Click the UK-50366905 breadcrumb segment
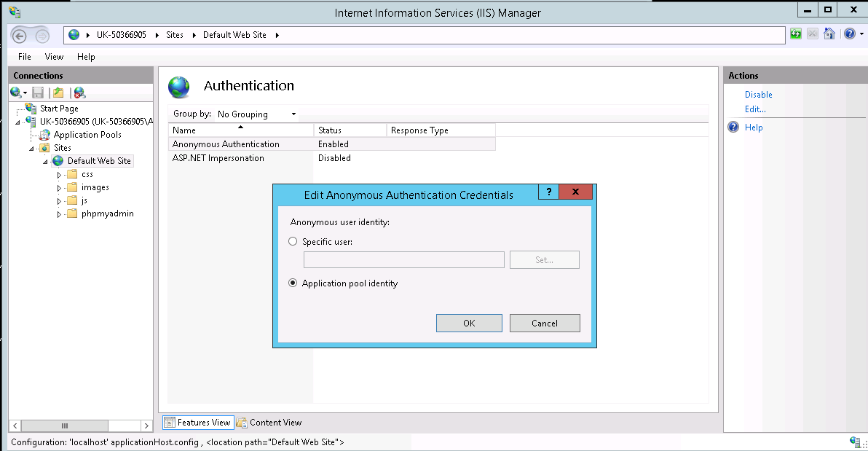The image size is (868, 451). pos(121,35)
